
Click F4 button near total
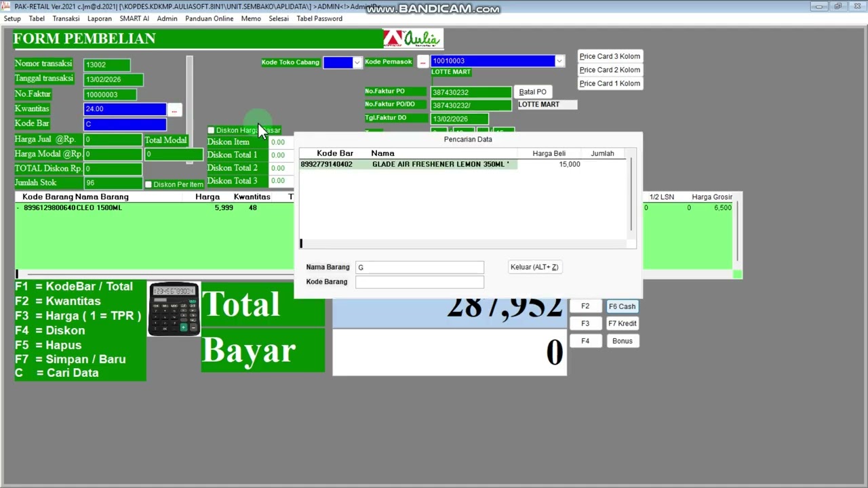[x=585, y=341]
